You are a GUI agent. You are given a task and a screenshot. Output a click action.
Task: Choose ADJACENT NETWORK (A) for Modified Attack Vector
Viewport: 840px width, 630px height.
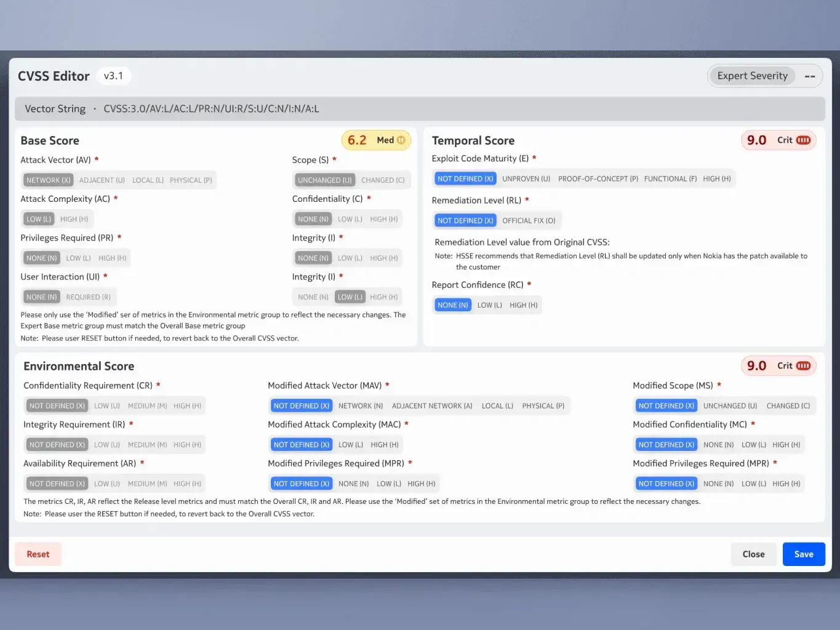(432, 406)
